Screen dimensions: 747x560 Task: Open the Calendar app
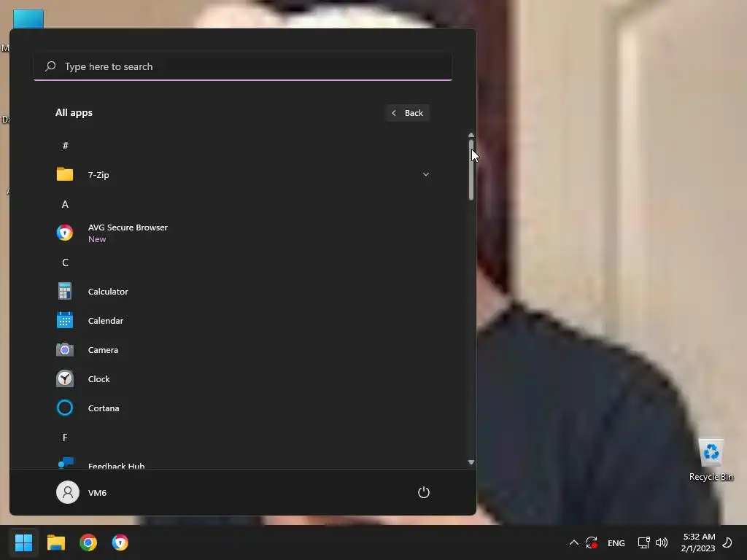(243, 321)
